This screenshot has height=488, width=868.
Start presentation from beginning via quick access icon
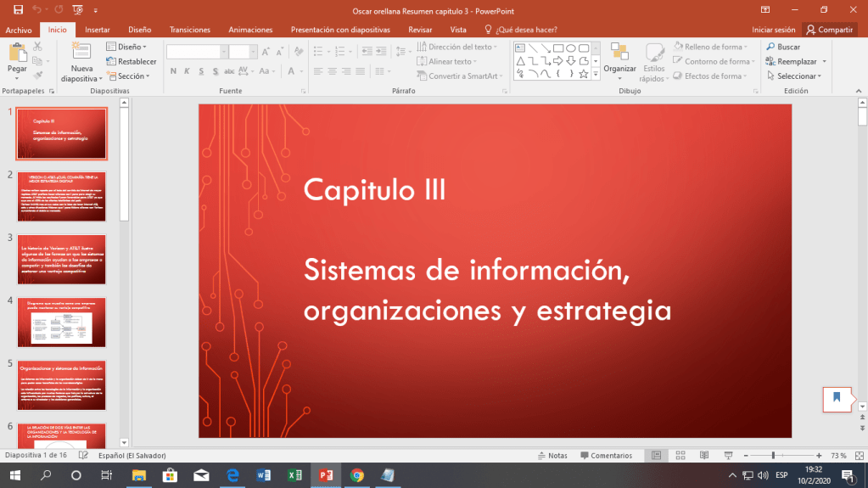tap(79, 10)
